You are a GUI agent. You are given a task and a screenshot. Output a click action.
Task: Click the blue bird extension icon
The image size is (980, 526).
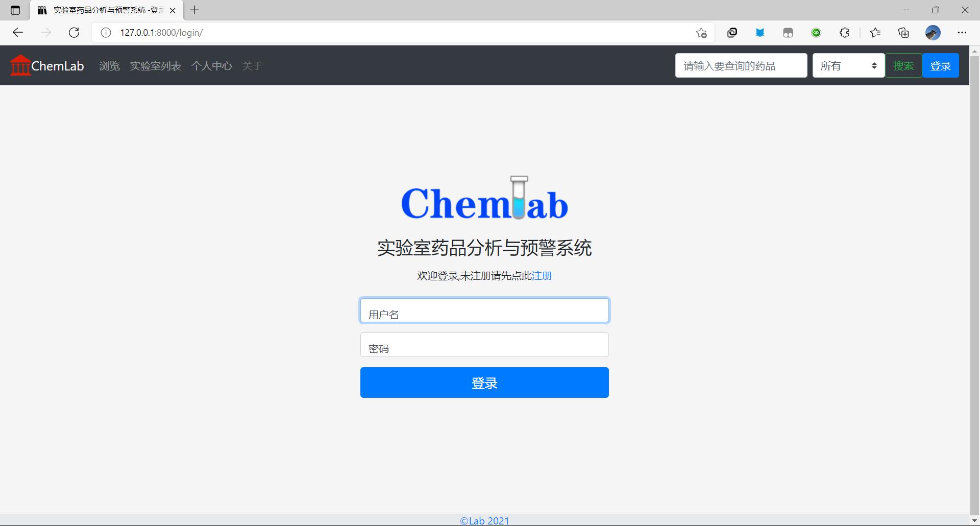[760, 33]
